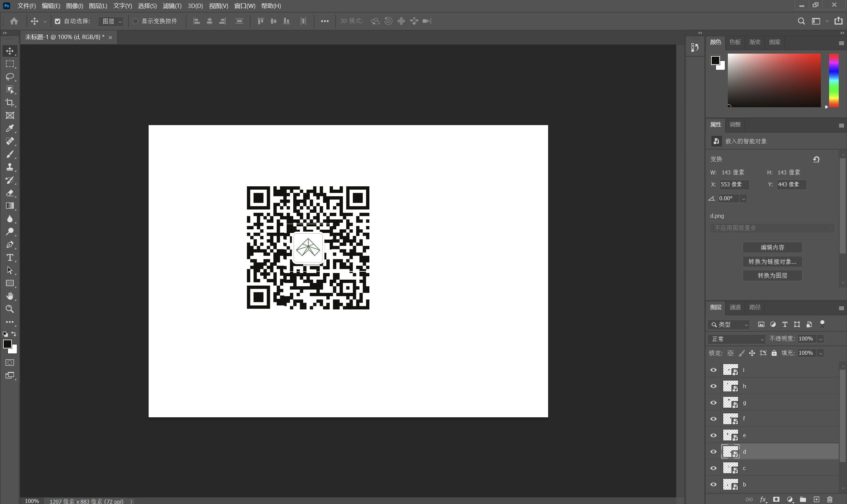Image resolution: width=847 pixels, height=504 pixels.
Task: Hide layer h with its eye icon
Action: click(714, 386)
